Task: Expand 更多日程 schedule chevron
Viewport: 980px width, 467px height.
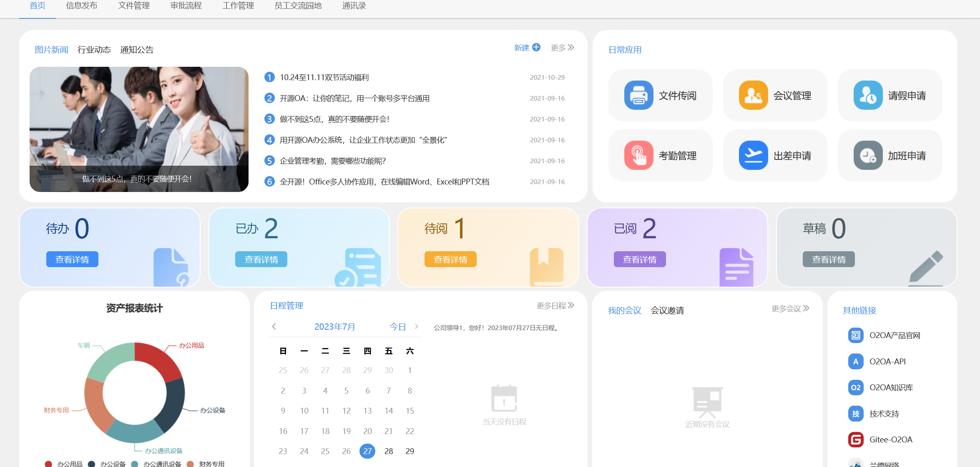Action: click(x=571, y=305)
